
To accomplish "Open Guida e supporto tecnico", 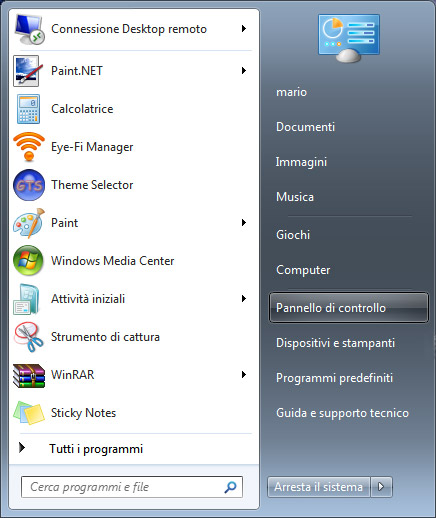I will (342, 413).
